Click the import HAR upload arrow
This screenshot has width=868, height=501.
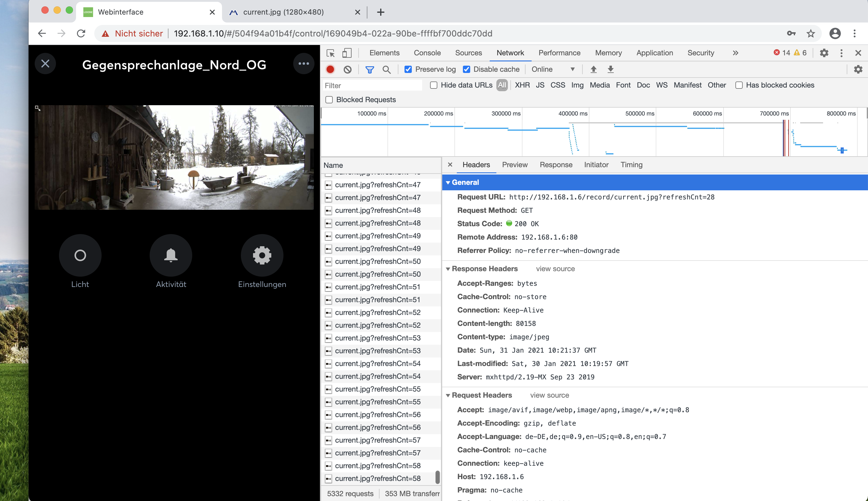pos(593,69)
